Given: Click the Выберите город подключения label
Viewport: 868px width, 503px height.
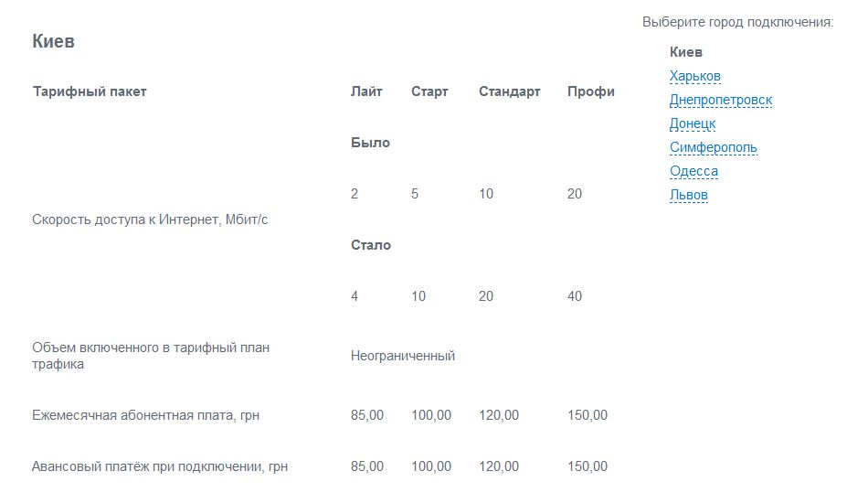Looking at the screenshot, I should coord(738,22).
